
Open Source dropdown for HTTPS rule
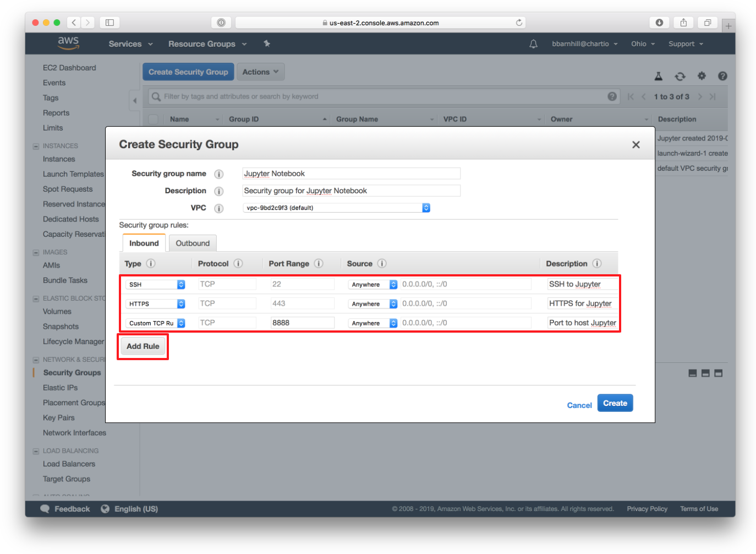coord(372,304)
